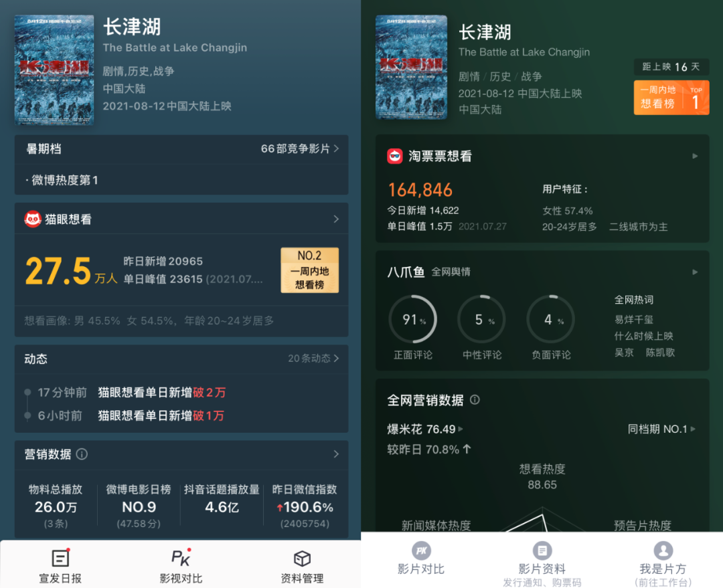Expand 猫眼想看 section chevron
This screenshot has width=723, height=588.
(336, 219)
